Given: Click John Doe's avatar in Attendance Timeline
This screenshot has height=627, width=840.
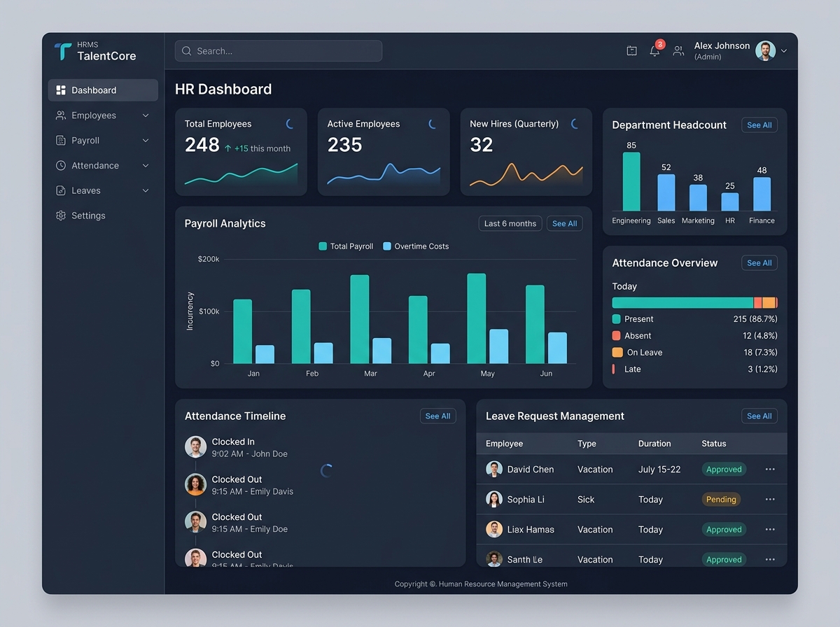Looking at the screenshot, I should 195,446.
